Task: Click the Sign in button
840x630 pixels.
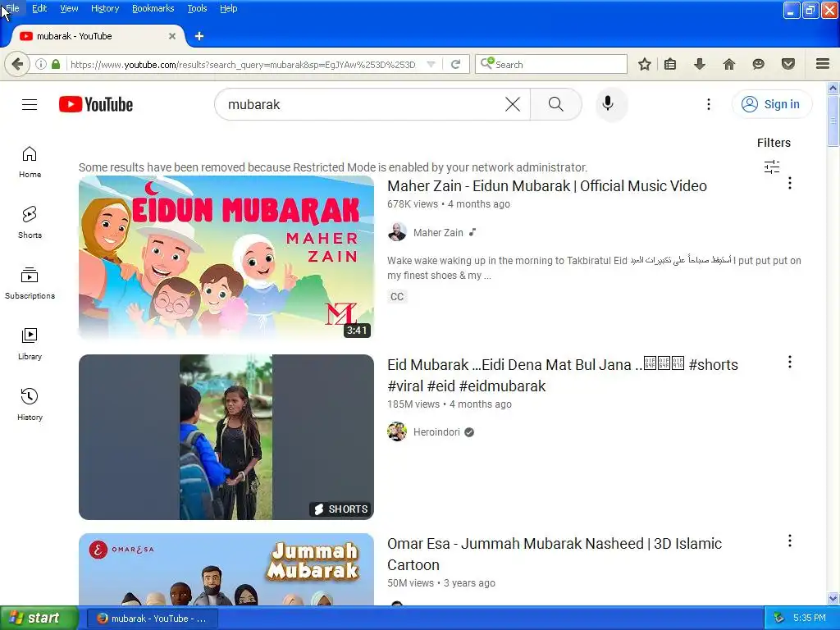Action: click(771, 104)
